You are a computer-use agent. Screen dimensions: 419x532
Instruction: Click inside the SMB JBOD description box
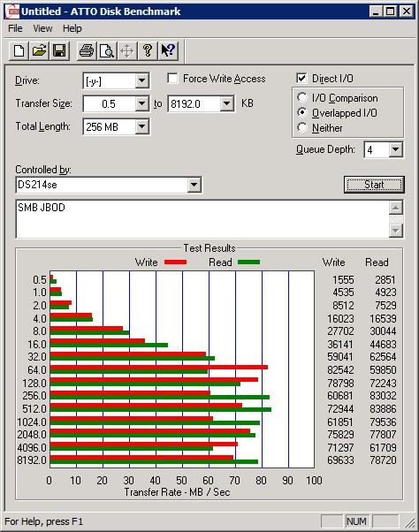(x=202, y=219)
